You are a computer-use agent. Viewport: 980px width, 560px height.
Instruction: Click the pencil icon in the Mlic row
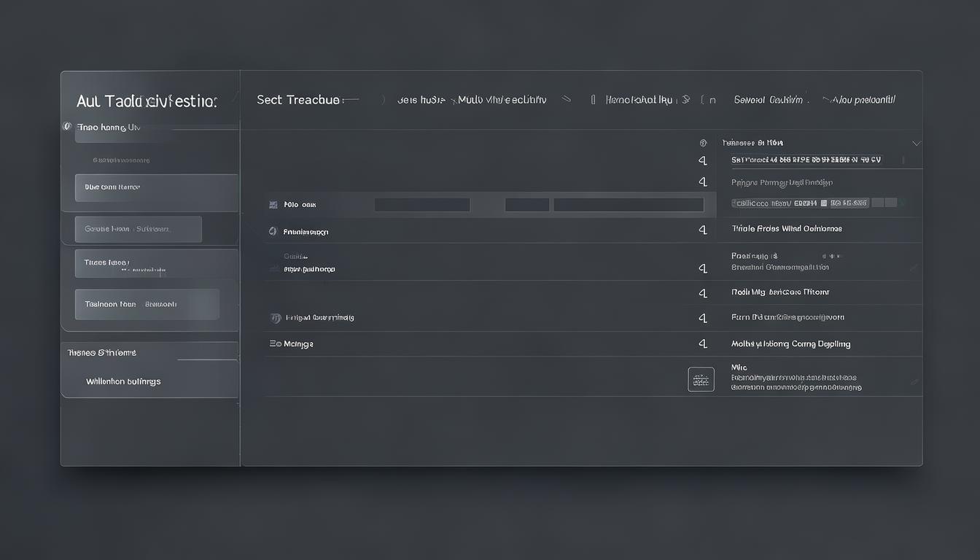pyautogui.click(x=914, y=381)
